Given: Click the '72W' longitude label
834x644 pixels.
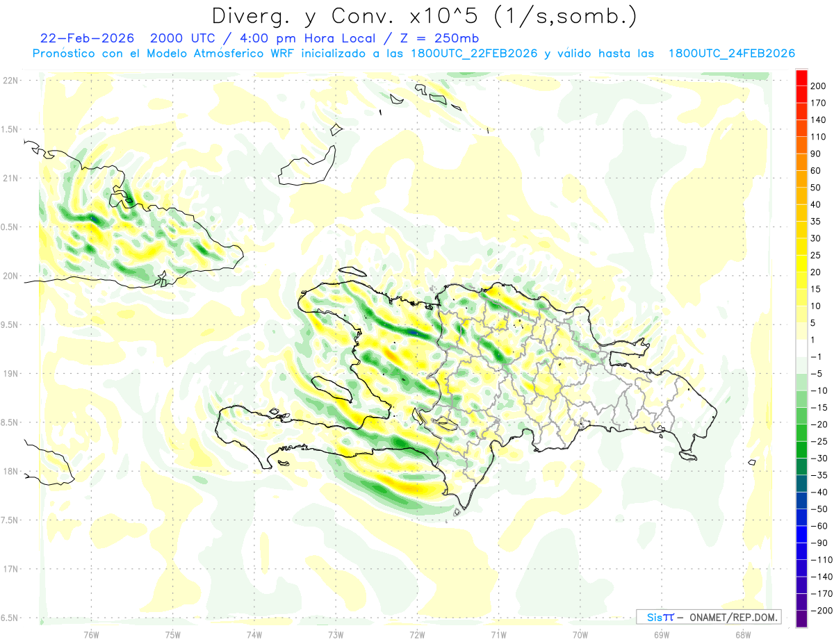Looking at the screenshot, I should pos(417,634).
